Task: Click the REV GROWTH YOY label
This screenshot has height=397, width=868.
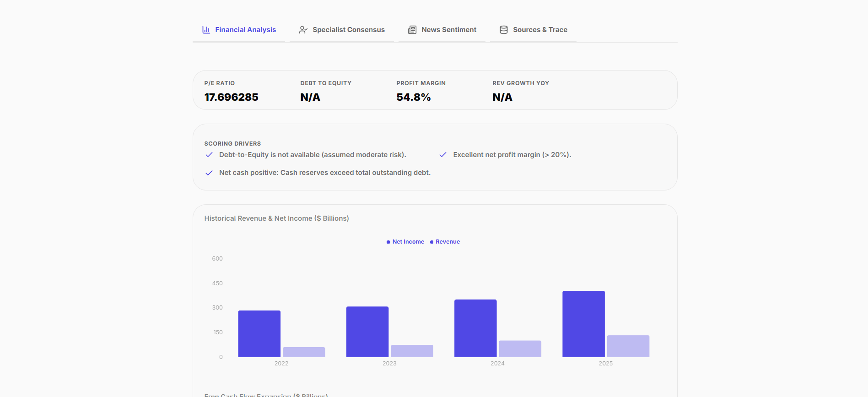Action: (521, 83)
